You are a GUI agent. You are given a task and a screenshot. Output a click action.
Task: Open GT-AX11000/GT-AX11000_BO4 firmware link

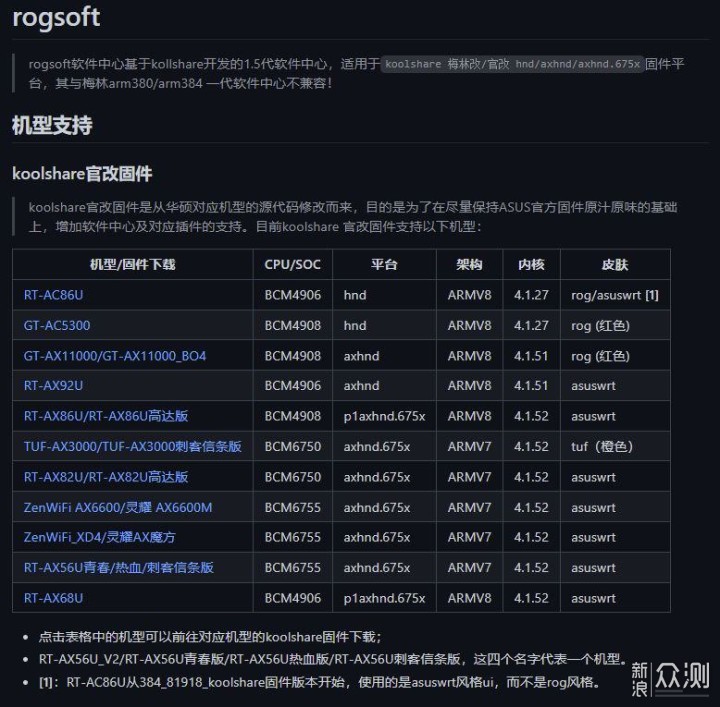click(x=115, y=356)
